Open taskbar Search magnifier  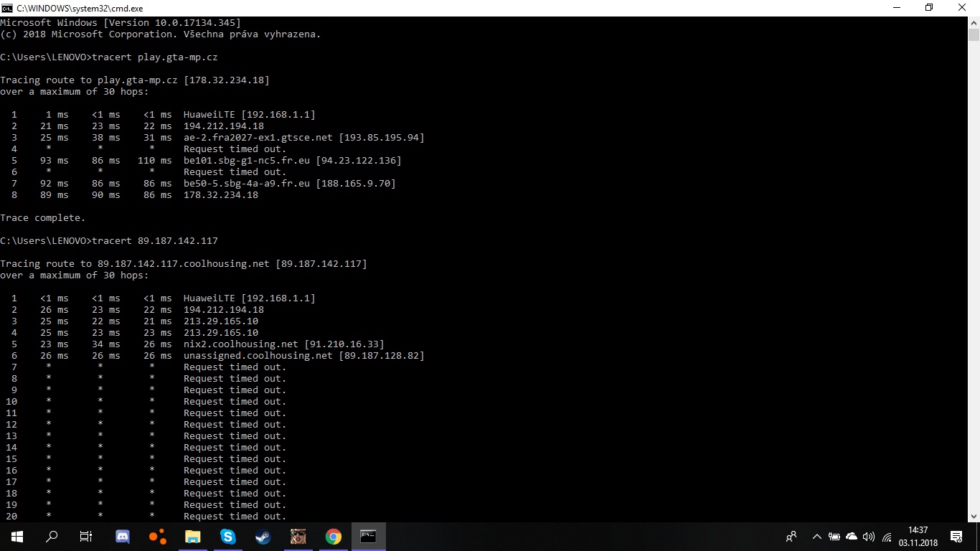click(x=52, y=537)
